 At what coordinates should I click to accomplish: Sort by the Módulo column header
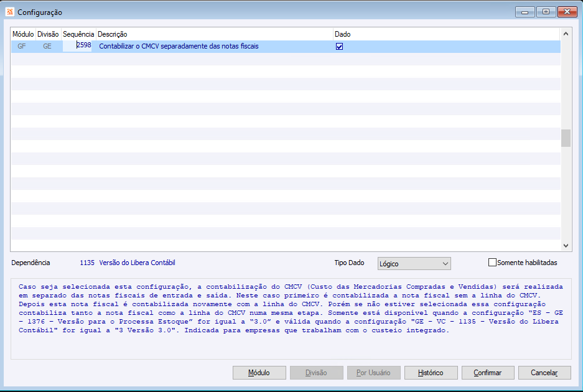point(23,34)
